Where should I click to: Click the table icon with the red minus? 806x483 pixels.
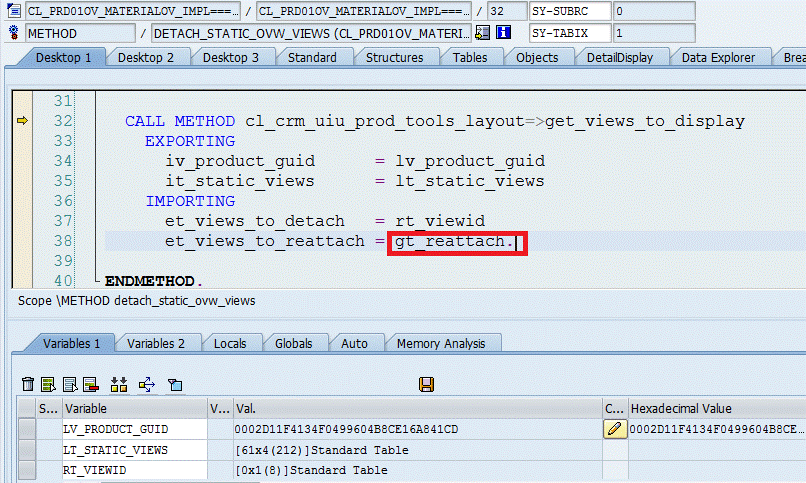pos(90,384)
